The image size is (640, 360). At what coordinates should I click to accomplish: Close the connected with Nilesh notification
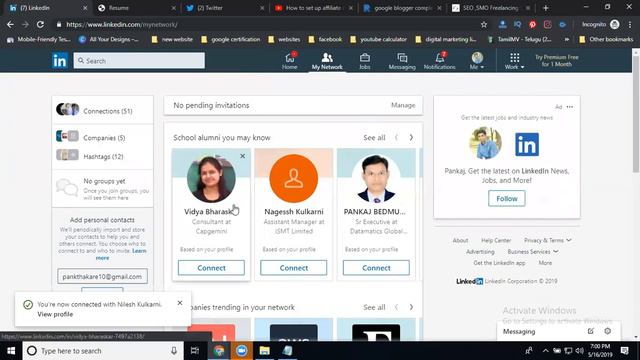pyautogui.click(x=180, y=303)
